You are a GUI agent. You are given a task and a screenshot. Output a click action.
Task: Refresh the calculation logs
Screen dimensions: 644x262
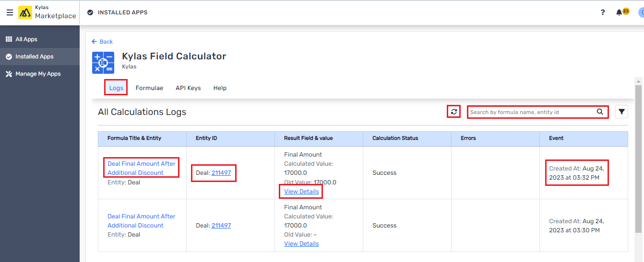click(453, 112)
